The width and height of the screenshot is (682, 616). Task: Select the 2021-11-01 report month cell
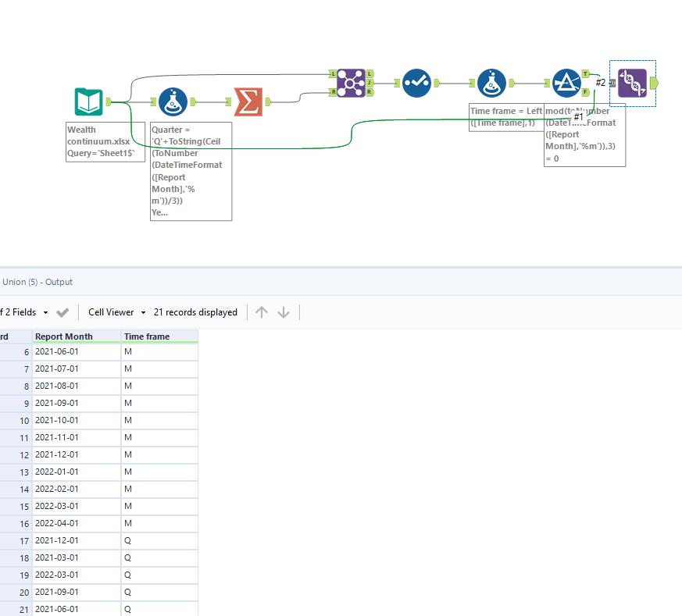77,438
